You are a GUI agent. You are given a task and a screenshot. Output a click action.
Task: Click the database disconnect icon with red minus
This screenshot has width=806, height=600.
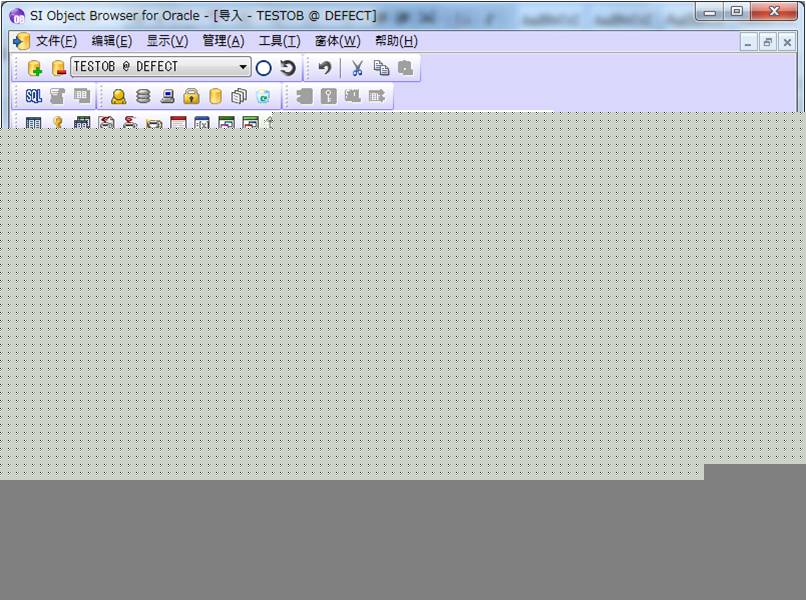click(59, 68)
